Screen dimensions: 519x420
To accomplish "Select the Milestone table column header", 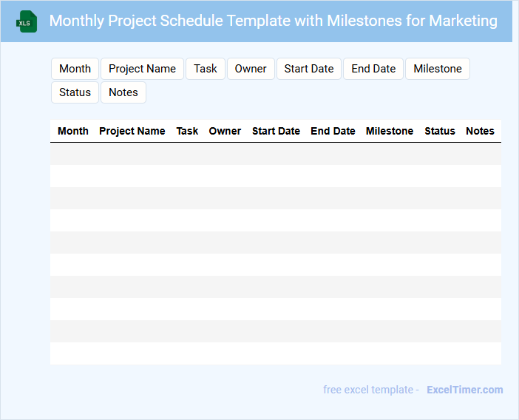I will (x=390, y=131).
